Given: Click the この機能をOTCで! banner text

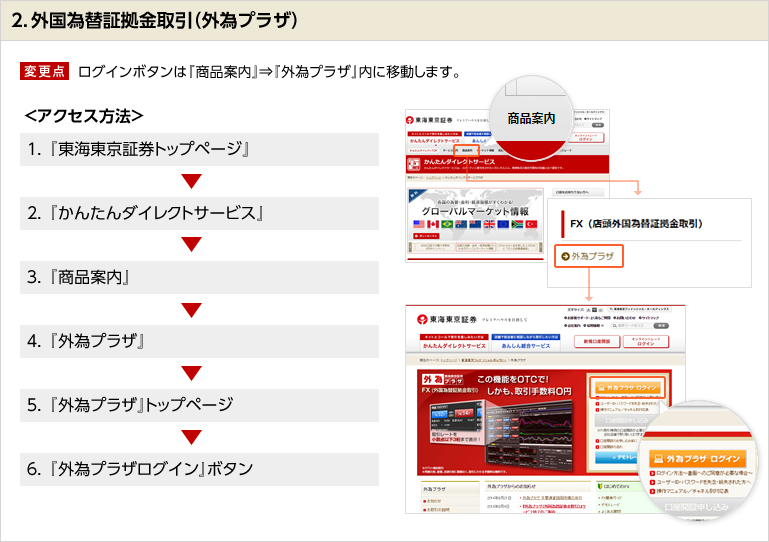Looking at the screenshot, I should click(513, 379).
